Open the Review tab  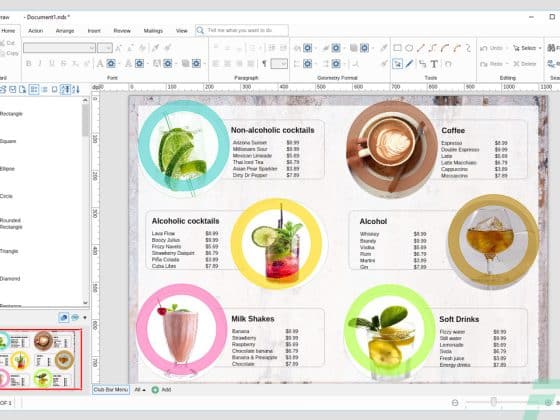(x=122, y=31)
